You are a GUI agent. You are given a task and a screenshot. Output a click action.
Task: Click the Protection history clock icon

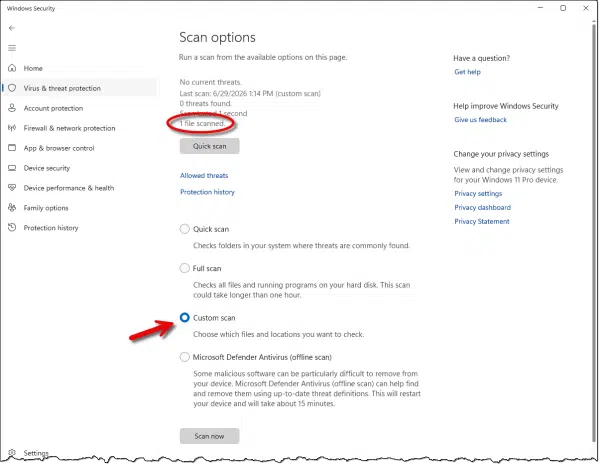(12, 227)
